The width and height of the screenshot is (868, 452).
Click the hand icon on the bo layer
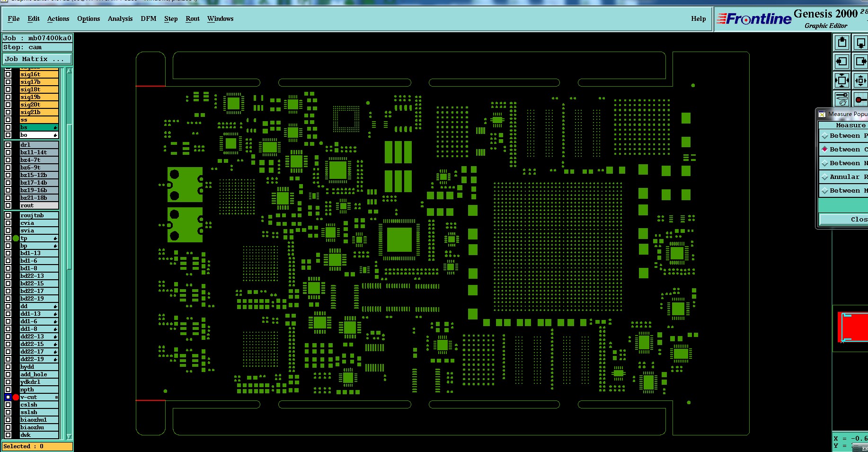55,135
